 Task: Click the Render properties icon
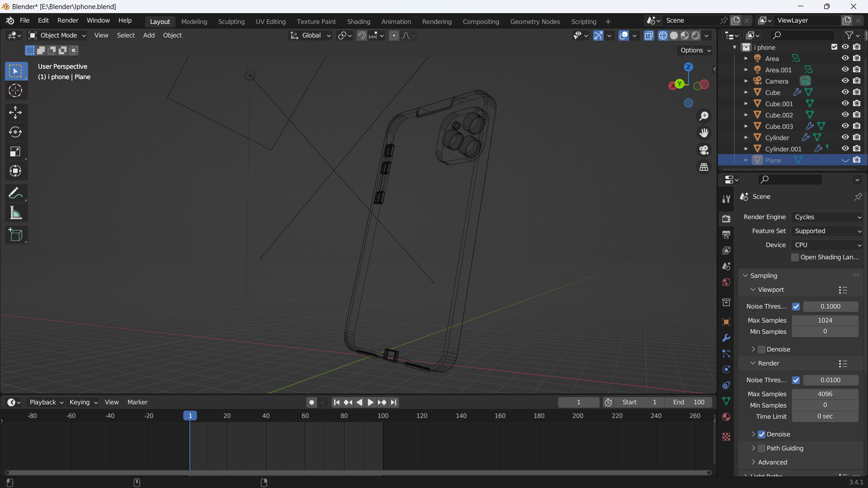click(726, 217)
